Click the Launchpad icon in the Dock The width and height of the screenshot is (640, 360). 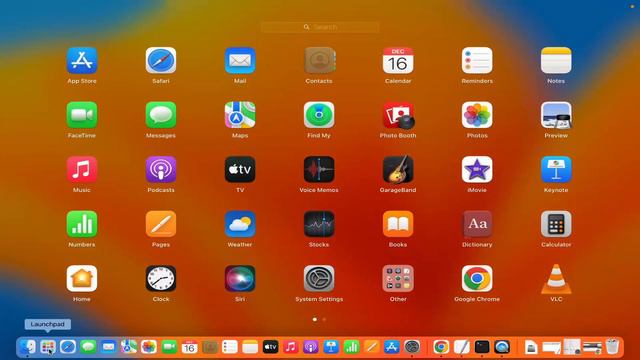(48, 347)
